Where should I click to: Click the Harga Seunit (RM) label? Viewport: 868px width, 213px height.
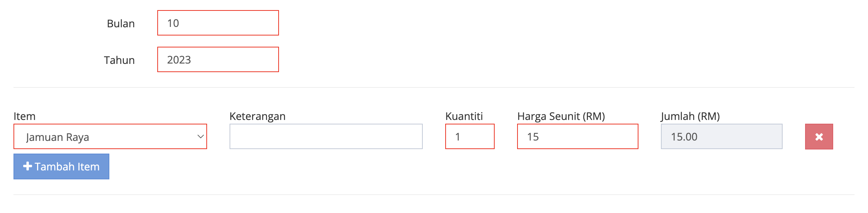561,116
